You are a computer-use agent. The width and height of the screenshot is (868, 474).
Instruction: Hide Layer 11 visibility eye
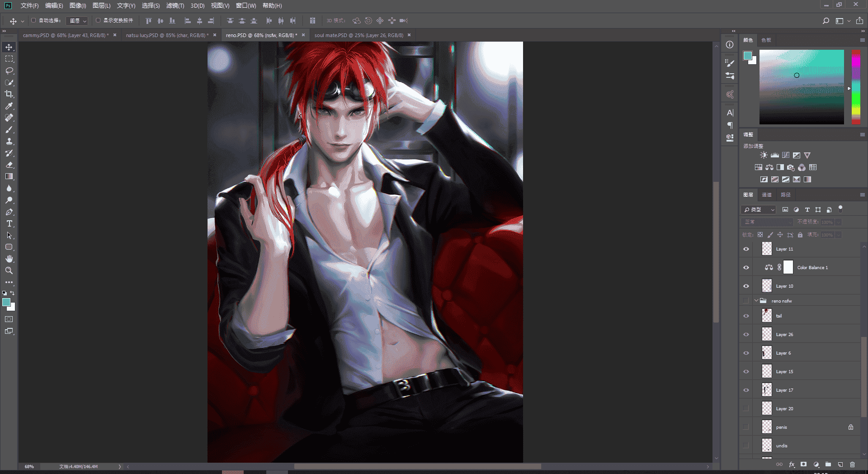(x=746, y=249)
